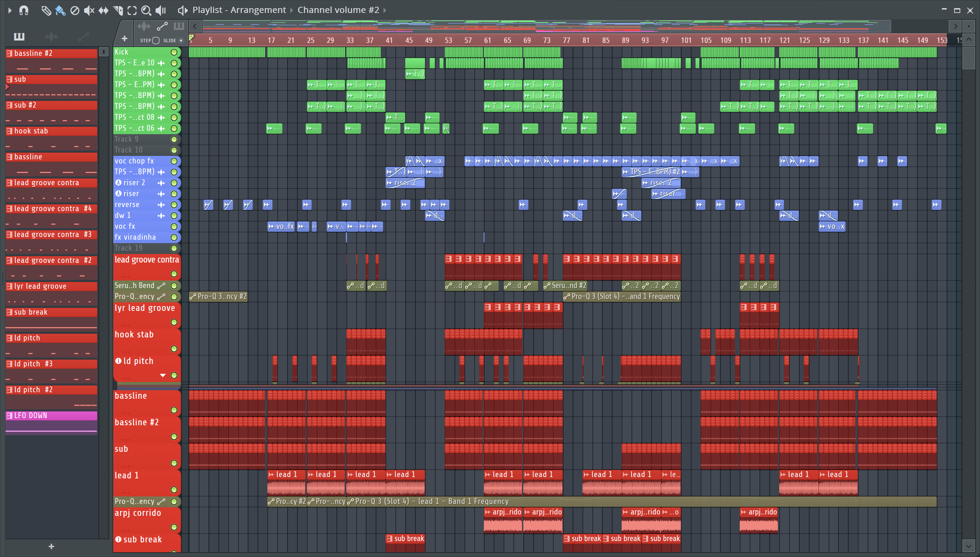Viewport: 980px width, 557px height.
Task: Select the Pro-Q 3..ncy #2 automation clip
Action: coord(218,297)
